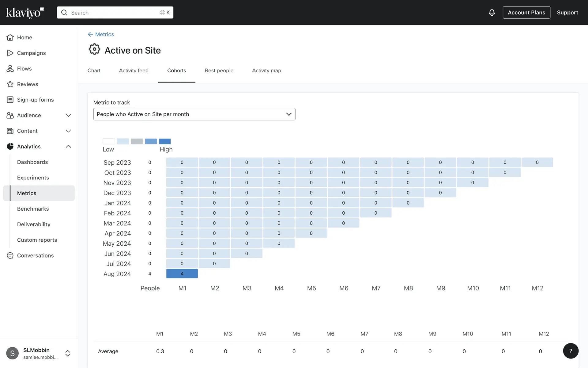Expand the Audience menu chevron

tap(68, 115)
